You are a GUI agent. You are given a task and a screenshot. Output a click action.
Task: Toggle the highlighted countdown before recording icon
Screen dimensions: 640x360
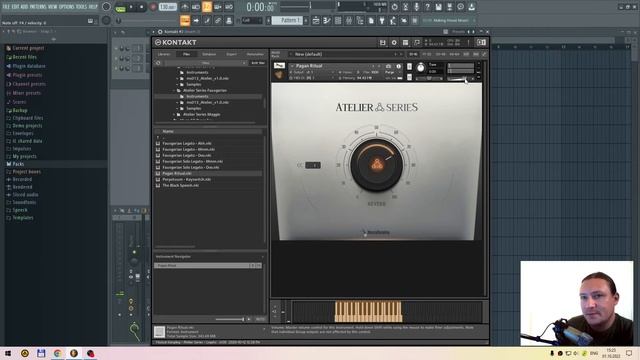click(207, 7)
